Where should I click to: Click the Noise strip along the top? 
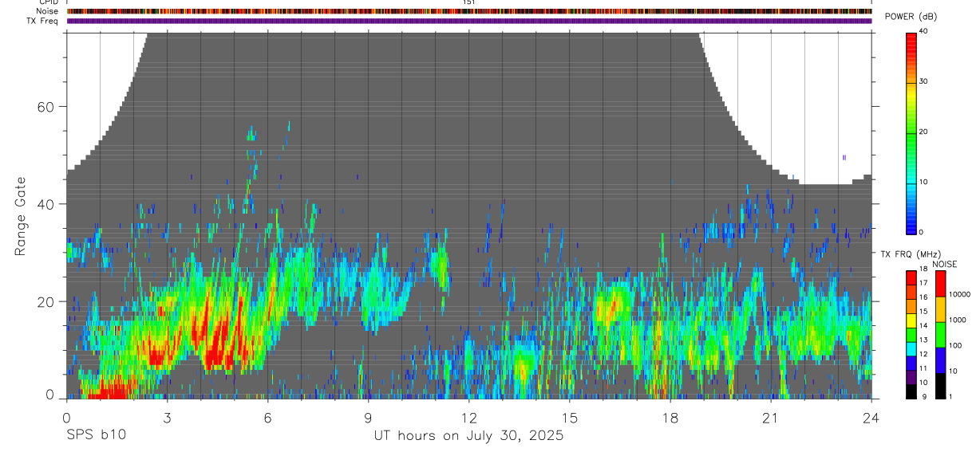click(469, 11)
